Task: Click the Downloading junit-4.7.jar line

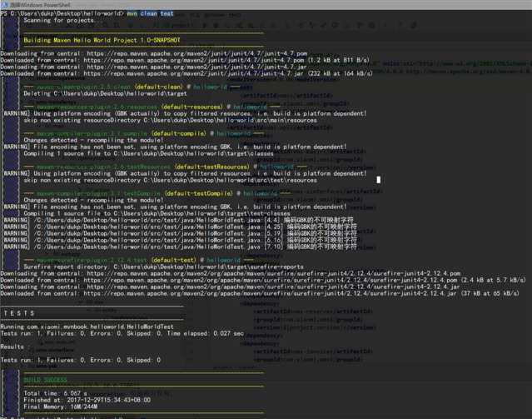Action: coord(153,67)
